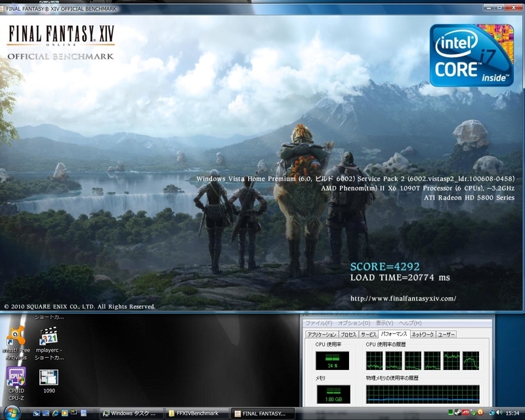525x420 pixels.
Task: Click safely remove hardware tray icon
Action: pos(473,413)
